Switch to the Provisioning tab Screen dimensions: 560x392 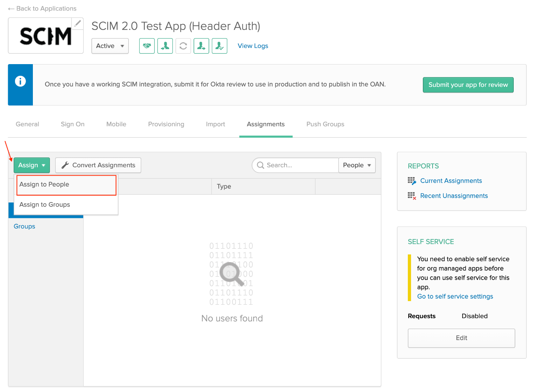(166, 124)
